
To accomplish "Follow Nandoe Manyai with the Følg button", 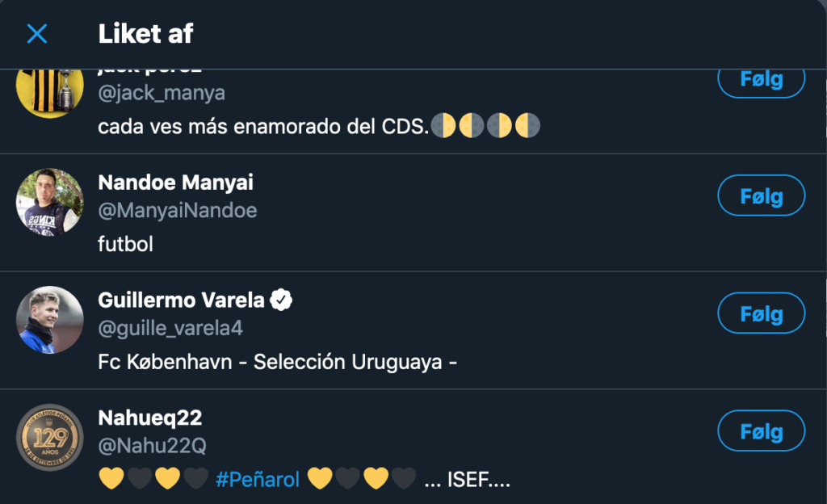I will pyautogui.click(x=761, y=196).
